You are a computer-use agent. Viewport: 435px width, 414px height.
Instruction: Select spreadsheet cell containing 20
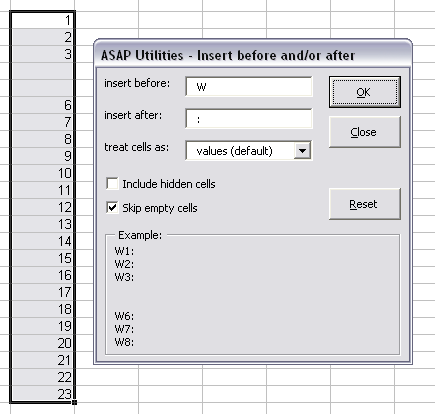tap(43, 343)
